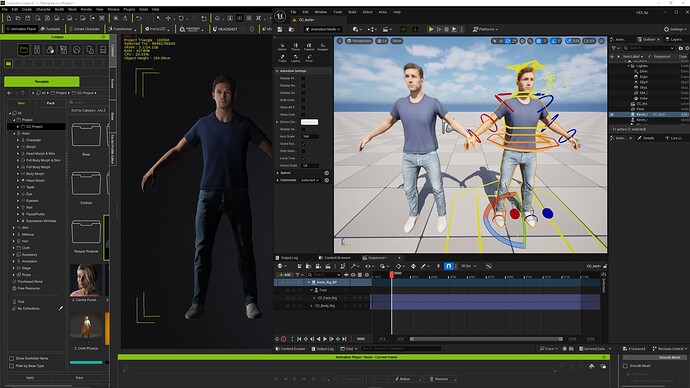This screenshot has height=388, width=690.
Task: Open the 30 fps dropdown in Sequencer
Action: click(x=469, y=266)
